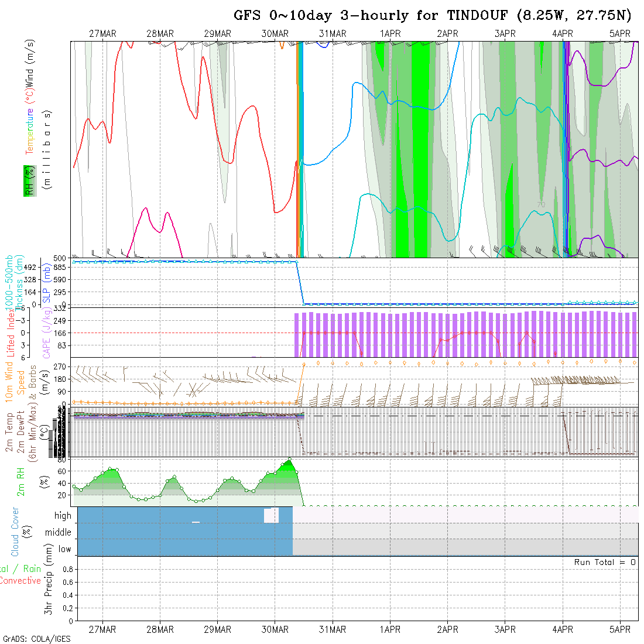Click the white gap in high cloud row
The height and width of the screenshot is (644, 644).
(271, 515)
